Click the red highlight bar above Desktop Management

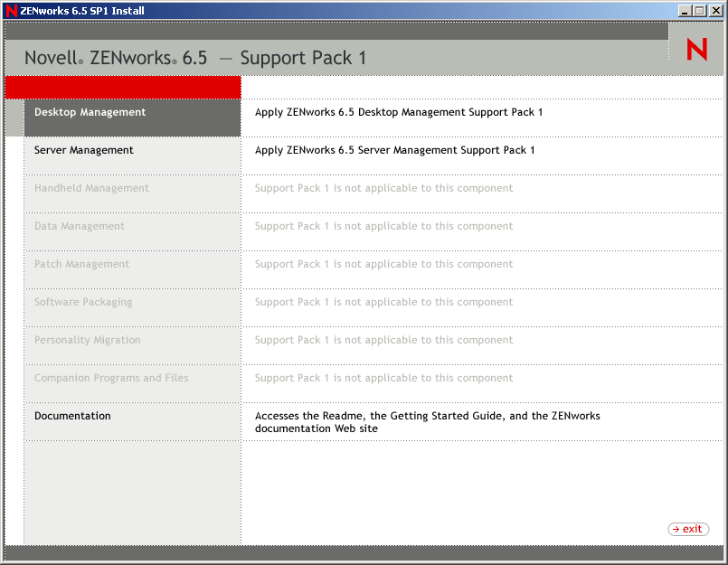click(122, 87)
